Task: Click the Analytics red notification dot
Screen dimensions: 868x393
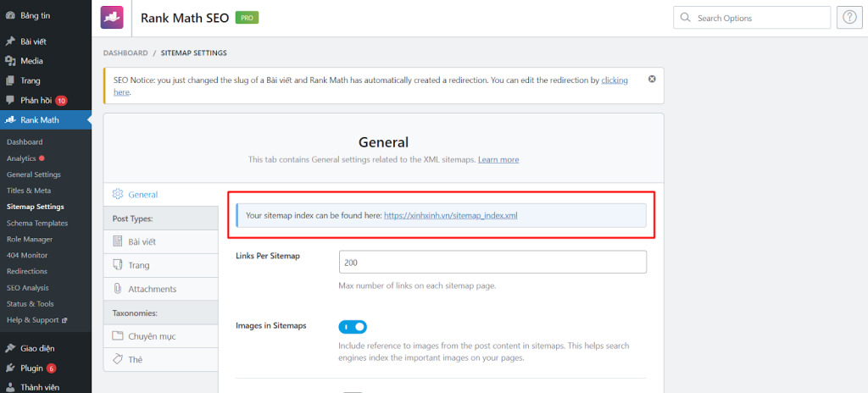Action: (x=42, y=158)
